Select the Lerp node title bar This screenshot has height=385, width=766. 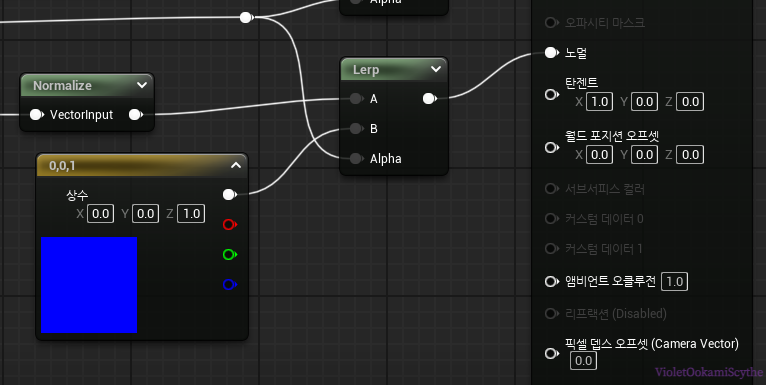(x=394, y=69)
